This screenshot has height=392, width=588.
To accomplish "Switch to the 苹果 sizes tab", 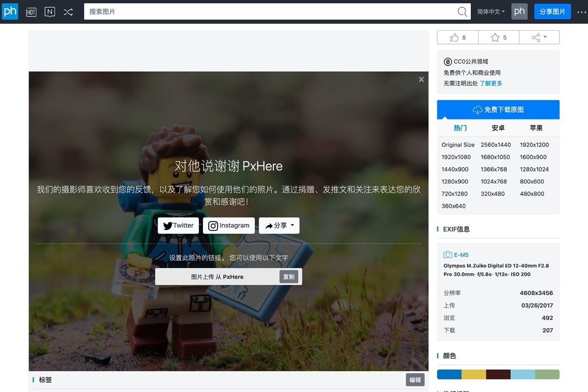I will (x=536, y=128).
